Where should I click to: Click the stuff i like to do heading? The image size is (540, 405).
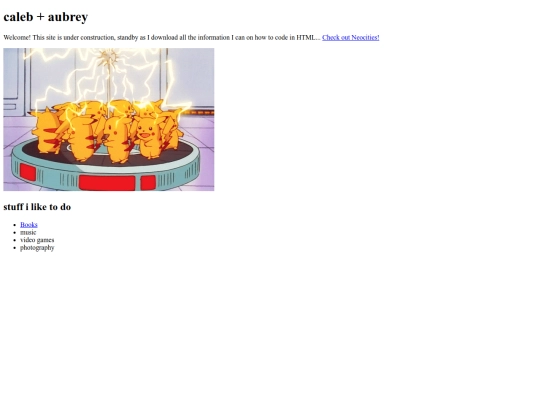pos(37,207)
